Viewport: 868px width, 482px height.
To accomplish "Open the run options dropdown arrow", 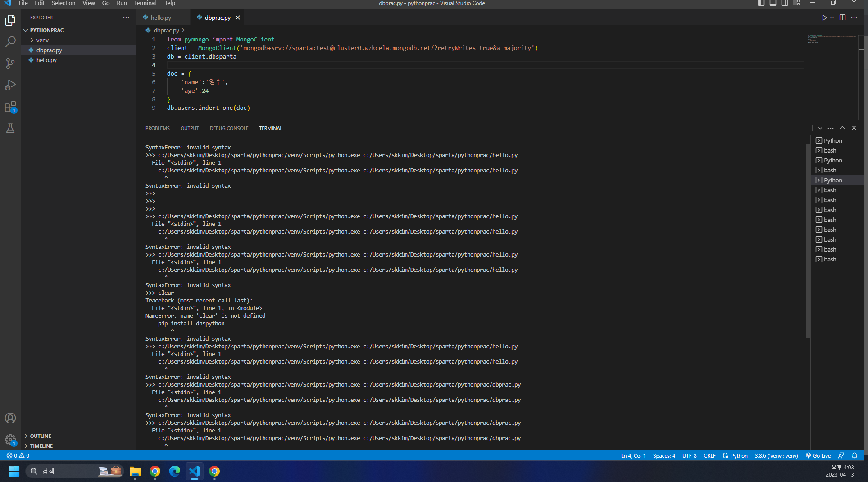I will click(832, 18).
